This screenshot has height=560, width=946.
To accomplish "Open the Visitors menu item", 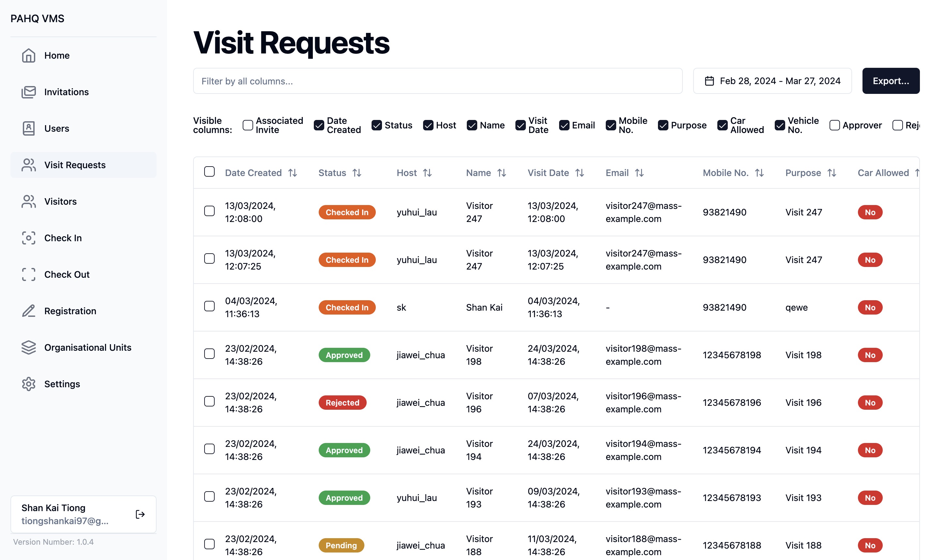I will (x=60, y=201).
